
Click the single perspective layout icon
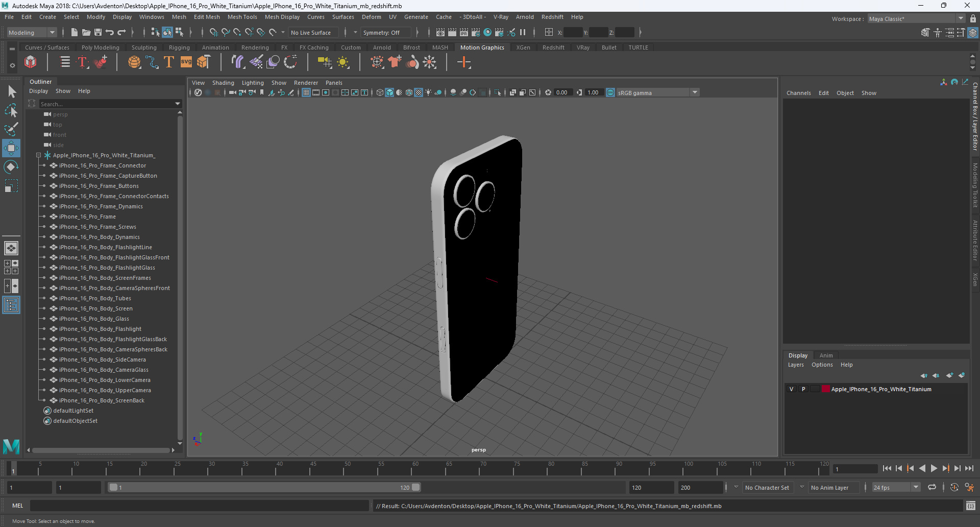[x=11, y=248]
